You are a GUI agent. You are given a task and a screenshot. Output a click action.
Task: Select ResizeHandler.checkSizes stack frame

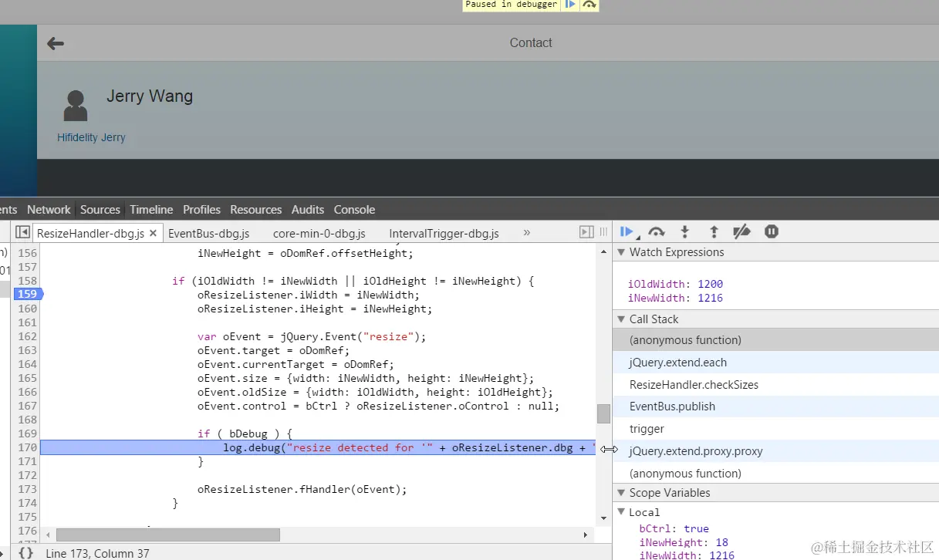click(x=775, y=385)
